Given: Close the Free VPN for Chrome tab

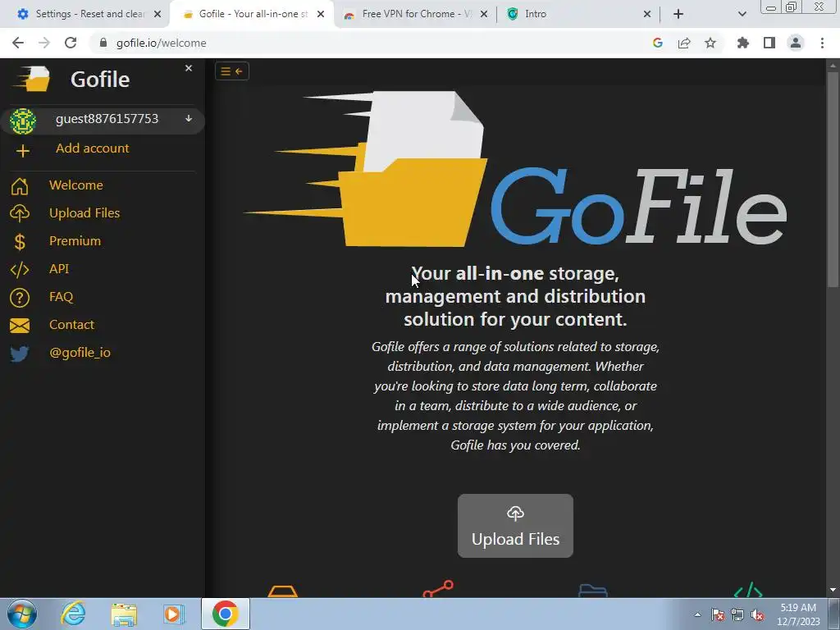Looking at the screenshot, I should 484,14.
